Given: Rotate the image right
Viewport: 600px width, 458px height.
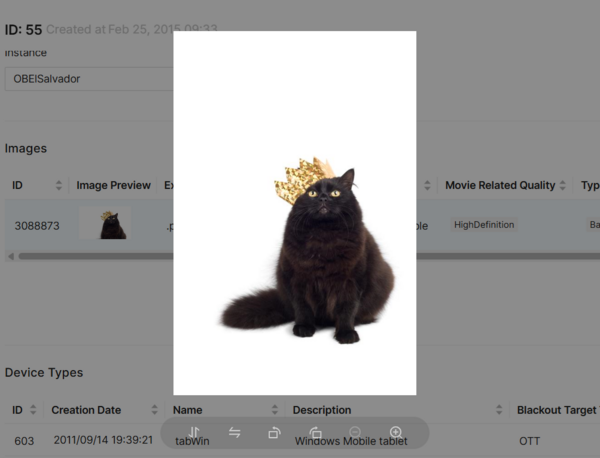Looking at the screenshot, I should [x=315, y=432].
